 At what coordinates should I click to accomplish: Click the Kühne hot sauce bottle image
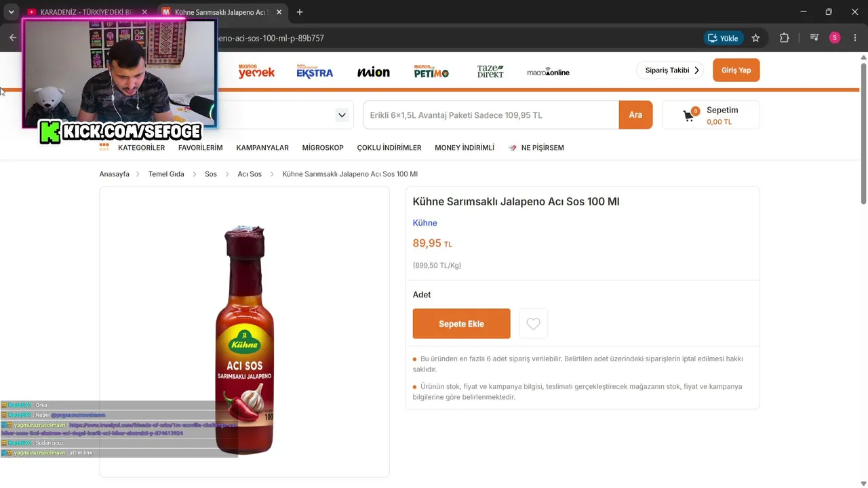pos(245,339)
